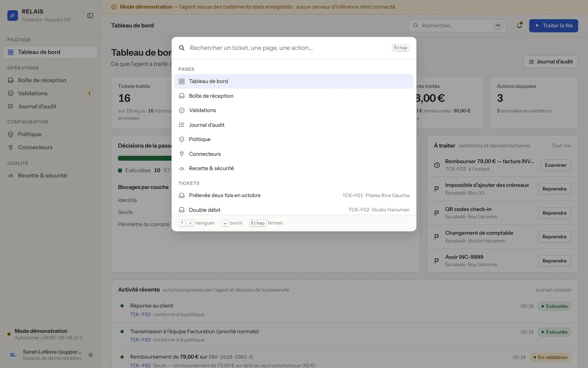Open Connecteurs in sidebar

(50, 148)
